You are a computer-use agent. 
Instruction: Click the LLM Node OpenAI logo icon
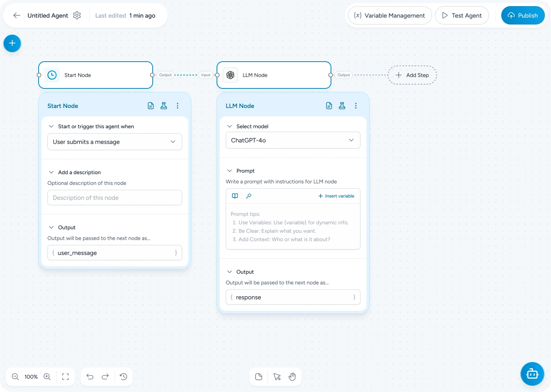point(230,75)
